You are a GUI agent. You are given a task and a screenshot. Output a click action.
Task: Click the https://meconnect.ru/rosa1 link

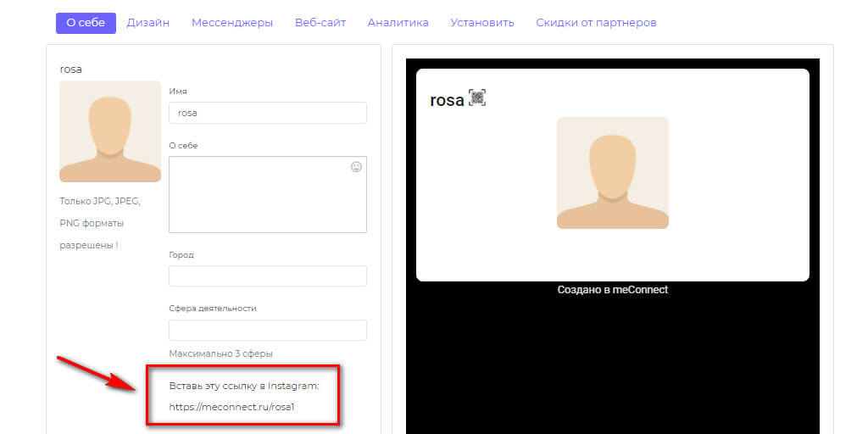point(231,407)
